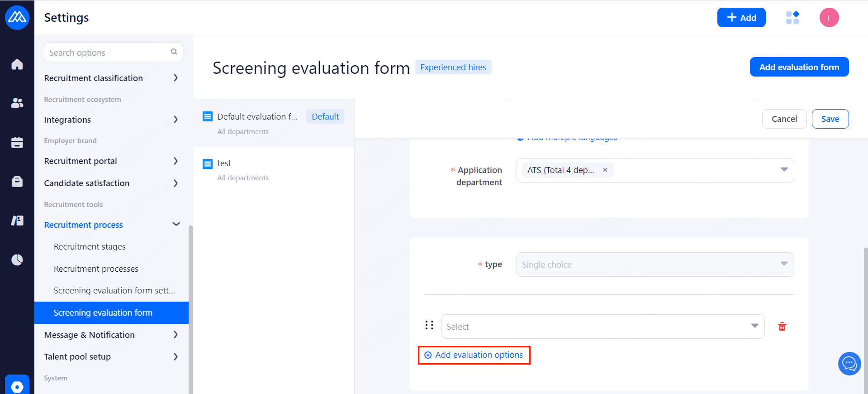Open the evaluation option Select dropdown

tap(602, 327)
